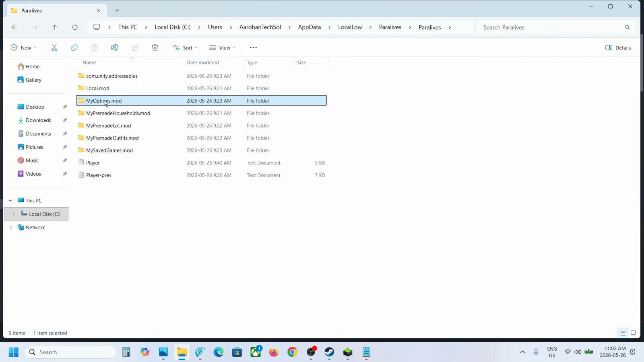This screenshot has width=644, height=362.
Task: Click the search magnifier icon
Action: point(627,27)
